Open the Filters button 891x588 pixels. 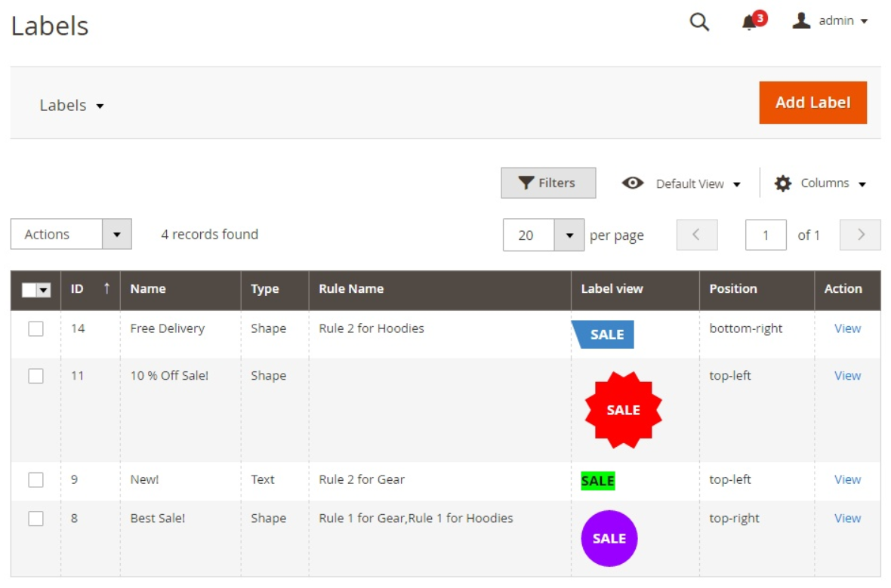[548, 183]
